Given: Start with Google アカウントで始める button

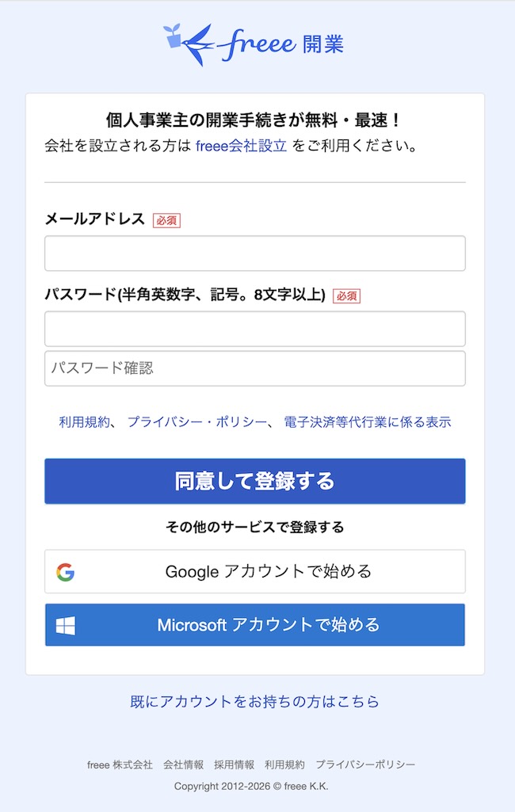Looking at the screenshot, I should [x=255, y=572].
